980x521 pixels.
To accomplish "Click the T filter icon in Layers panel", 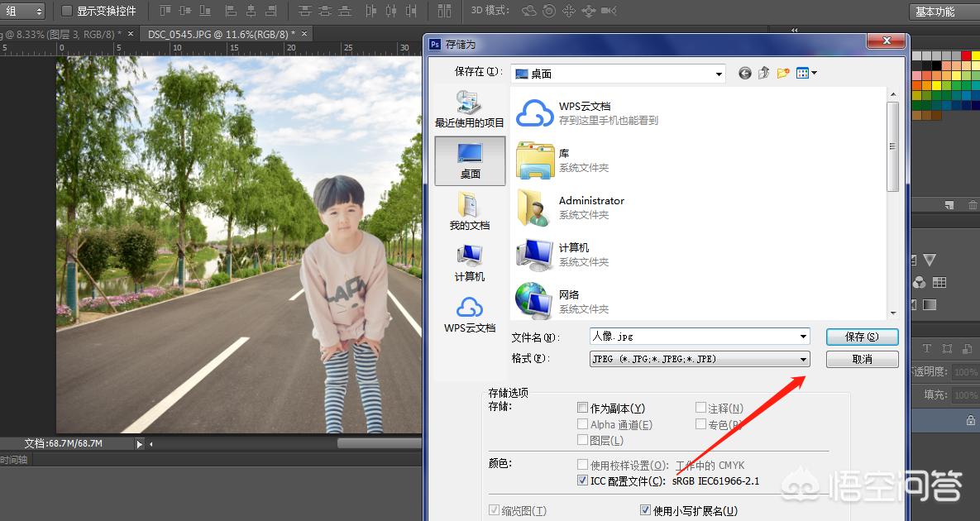I will (x=926, y=349).
